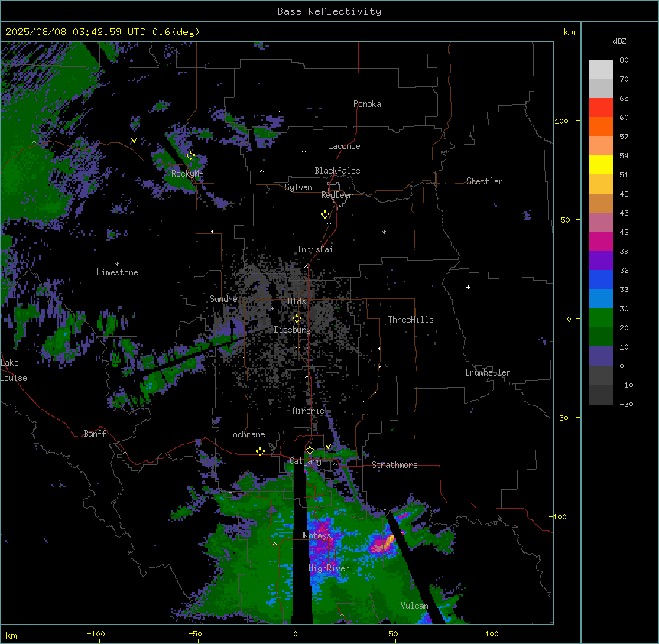Click the Base_Reflectivity title
This screenshot has height=644, width=659.
point(329,11)
